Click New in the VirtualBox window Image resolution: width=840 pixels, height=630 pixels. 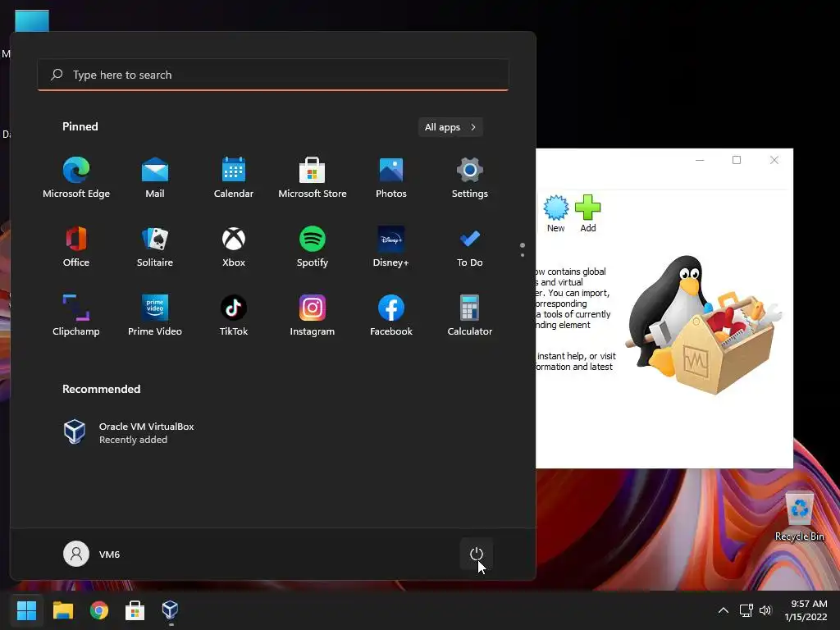pyautogui.click(x=555, y=214)
